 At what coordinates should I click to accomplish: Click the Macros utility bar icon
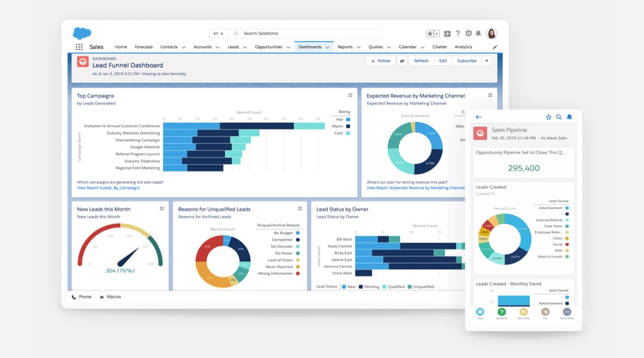(x=101, y=297)
